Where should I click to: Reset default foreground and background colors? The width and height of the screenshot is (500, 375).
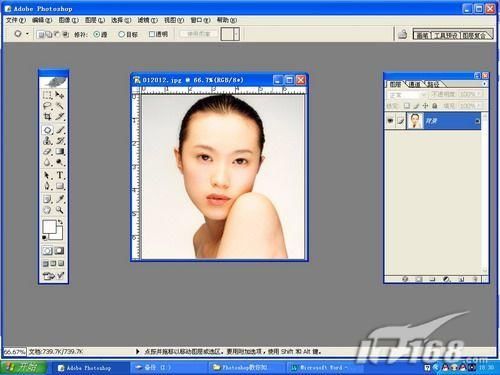pos(44,238)
